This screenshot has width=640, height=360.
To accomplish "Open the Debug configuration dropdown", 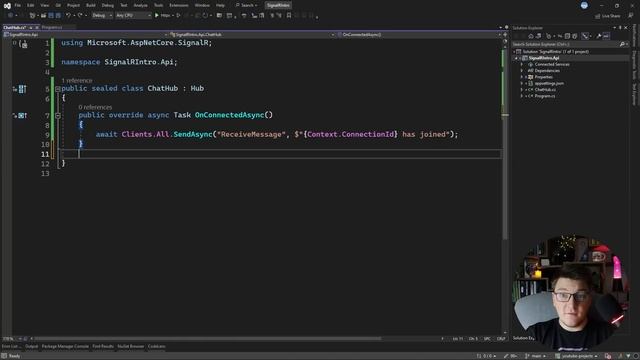I will (102, 15).
